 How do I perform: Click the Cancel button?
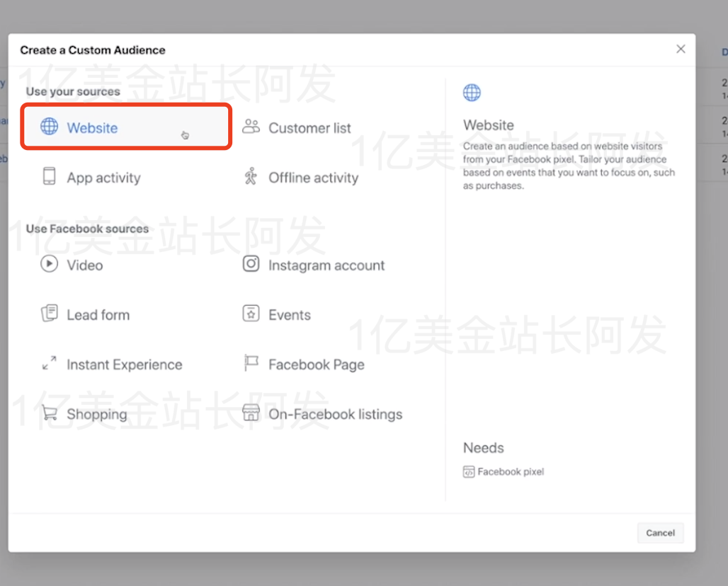click(659, 533)
